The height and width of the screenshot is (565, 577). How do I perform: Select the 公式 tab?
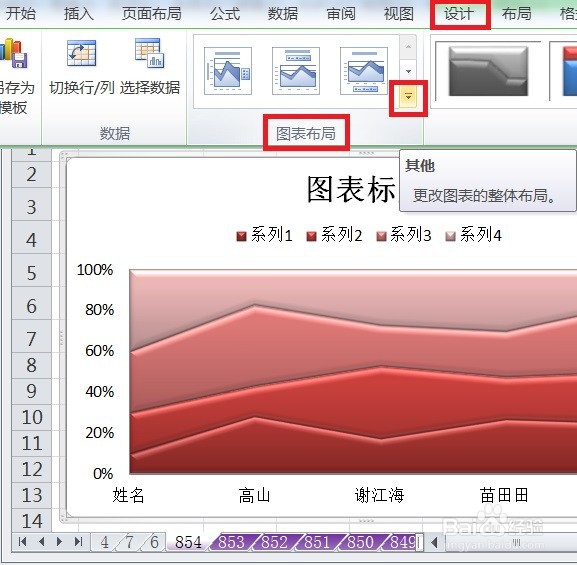pos(225,14)
